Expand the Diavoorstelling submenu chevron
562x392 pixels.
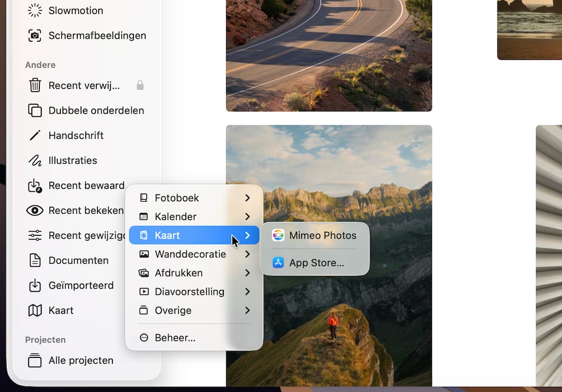pos(247,291)
